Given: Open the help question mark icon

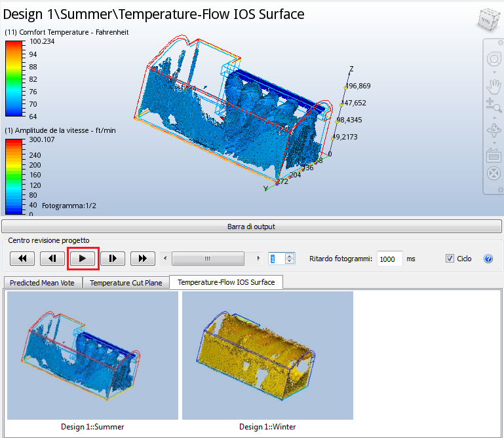Looking at the screenshot, I should tap(488, 259).
